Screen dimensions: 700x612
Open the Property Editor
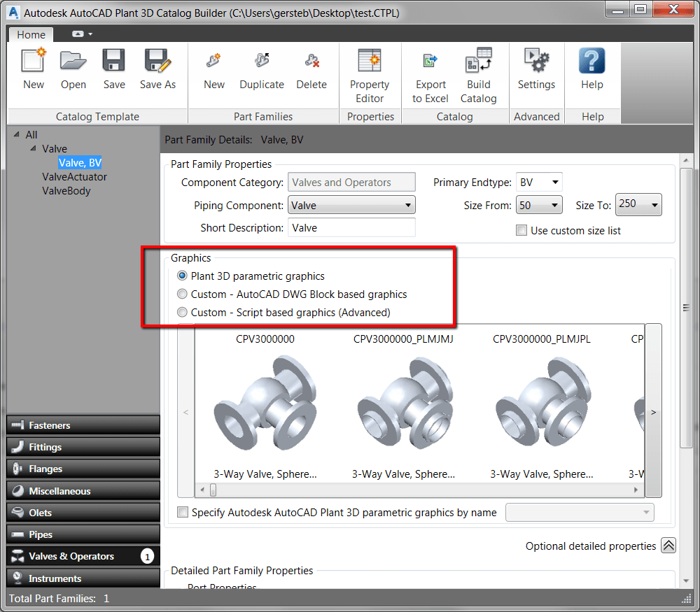click(x=370, y=76)
